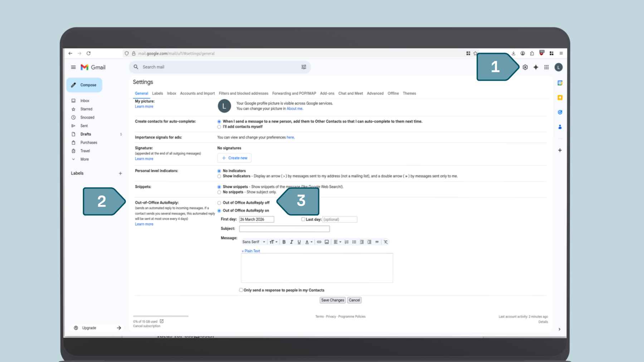Insert a link using the toolbar icon
This screenshot has height=362, width=644.
319,242
